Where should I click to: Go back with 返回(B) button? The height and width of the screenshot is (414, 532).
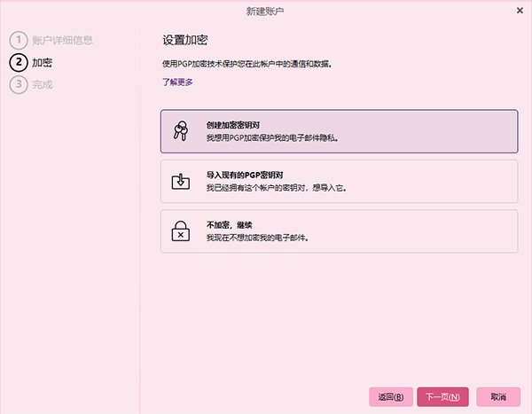coord(391,396)
